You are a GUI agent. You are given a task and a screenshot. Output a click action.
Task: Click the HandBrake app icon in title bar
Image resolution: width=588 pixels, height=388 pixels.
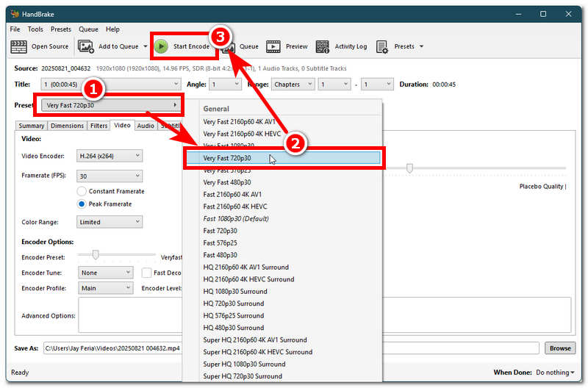pos(15,13)
